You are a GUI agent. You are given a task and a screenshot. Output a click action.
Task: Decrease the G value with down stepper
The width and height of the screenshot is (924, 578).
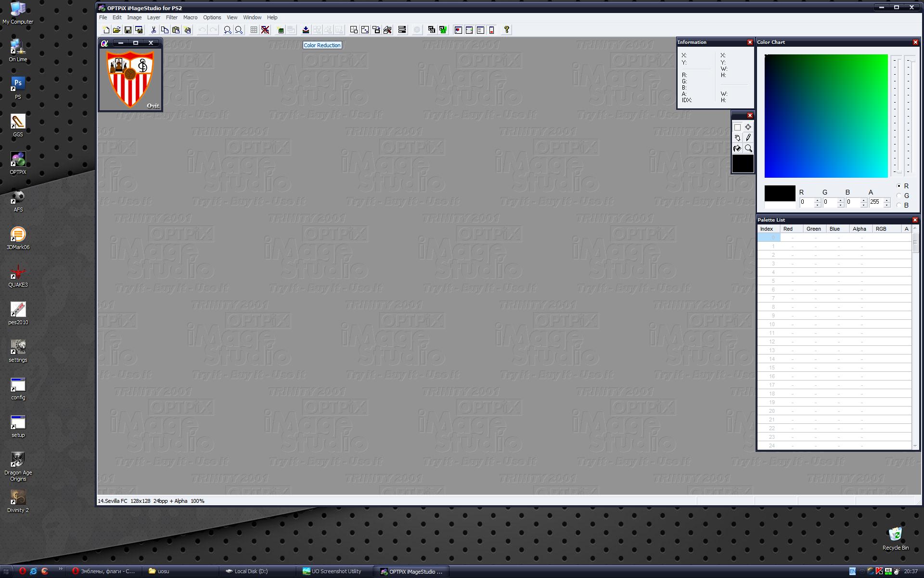[x=840, y=205]
